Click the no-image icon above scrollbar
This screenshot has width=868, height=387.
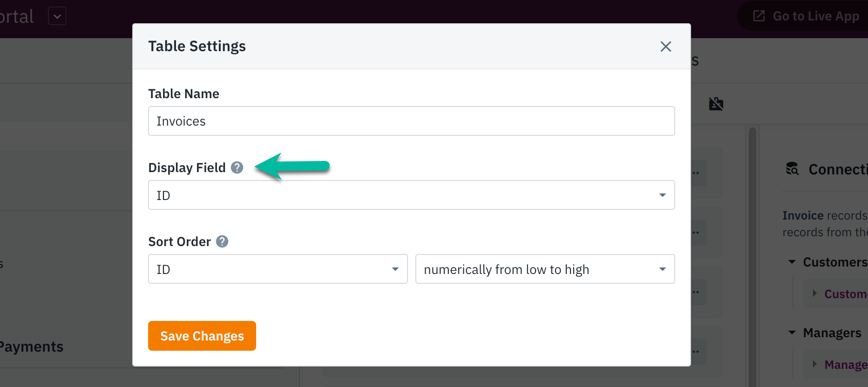tap(716, 104)
